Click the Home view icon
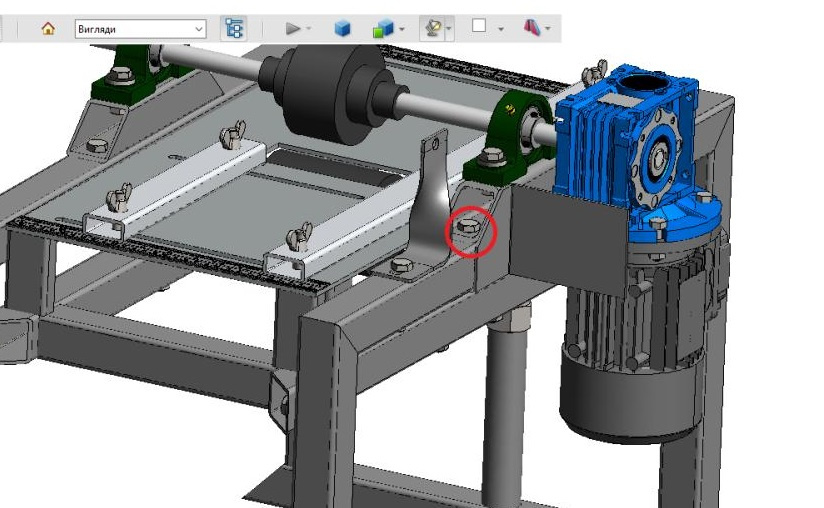Image resolution: width=824 pixels, height=508 pixels. point(48,28)
